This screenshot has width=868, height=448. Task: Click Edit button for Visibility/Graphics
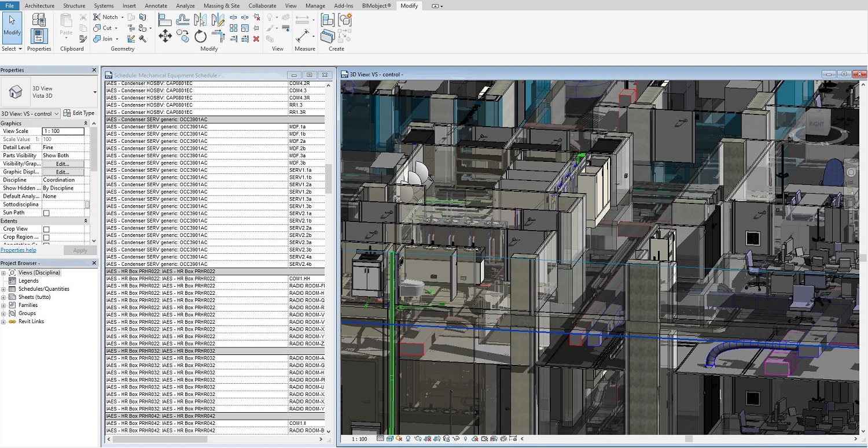click(x=63, y=164)
